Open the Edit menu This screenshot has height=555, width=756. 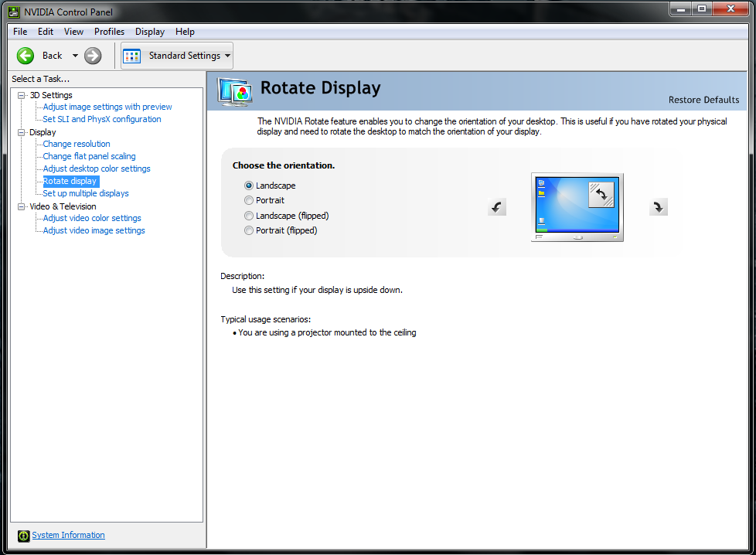pyautogui.click(x=46, y=32)
